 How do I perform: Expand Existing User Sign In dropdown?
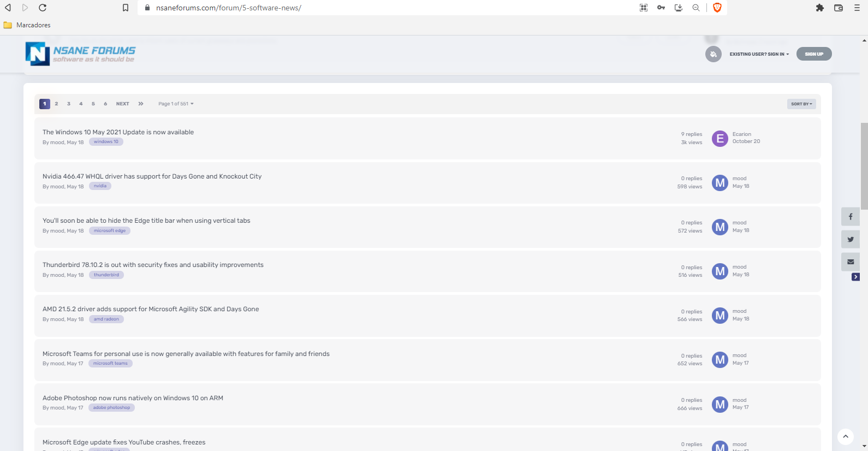[x=759, y=54]
